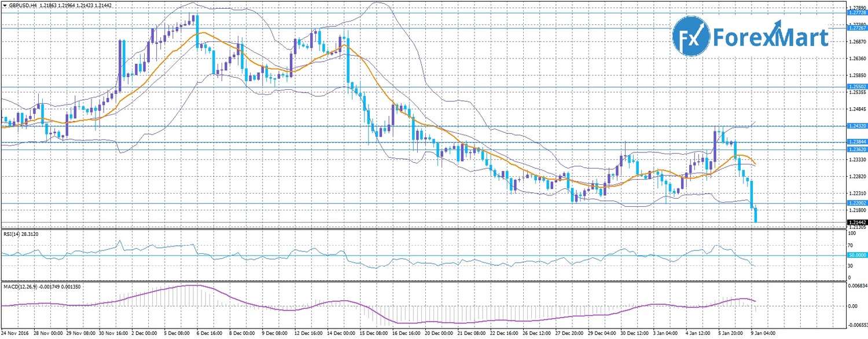The image size is (868, 339).
Task: Select the RSI 50.0000 level tag
Action: click(x=856, y=255)
